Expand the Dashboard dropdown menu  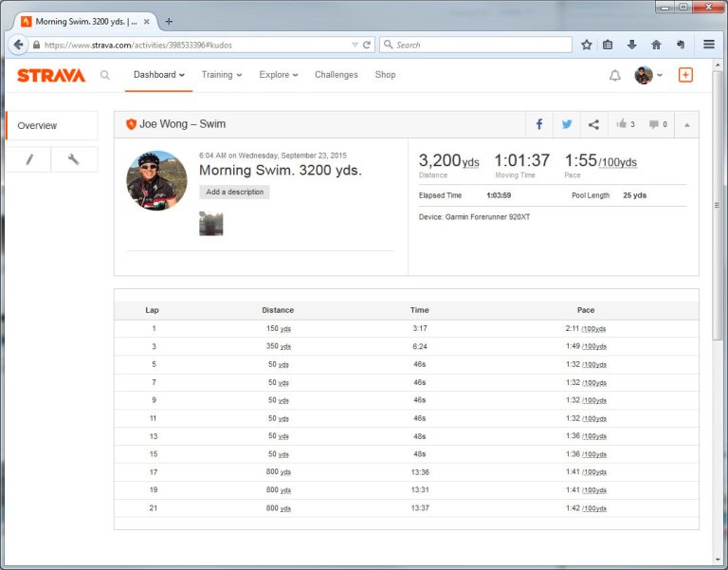158,75
